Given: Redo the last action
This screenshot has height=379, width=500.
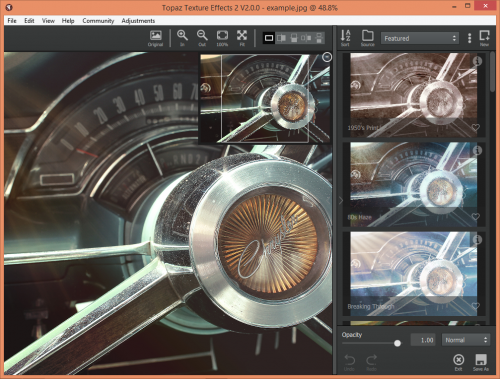Looking at the screenshot, I should pyautogui.click(x=371, y=363).
